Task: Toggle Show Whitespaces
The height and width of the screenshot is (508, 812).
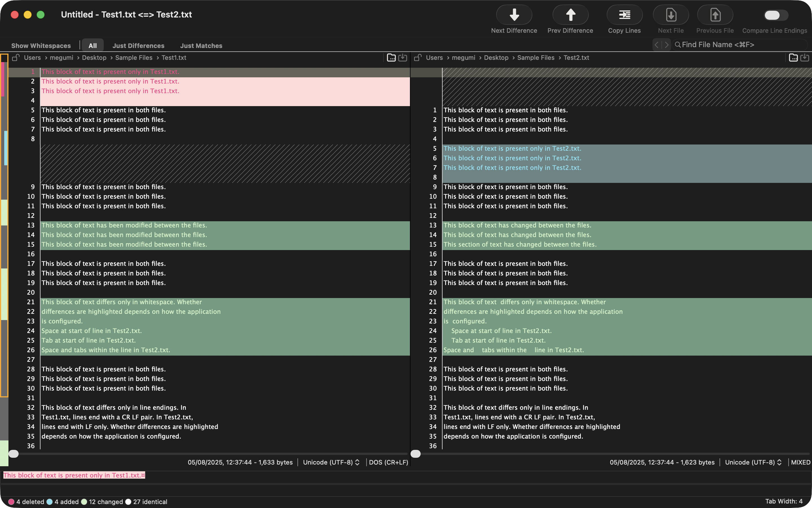Action: point(41,46)
